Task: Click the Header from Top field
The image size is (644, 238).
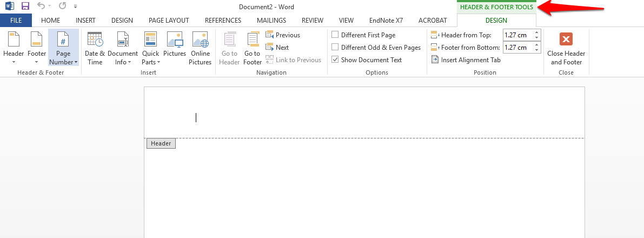Action: (x=518, y=35)
